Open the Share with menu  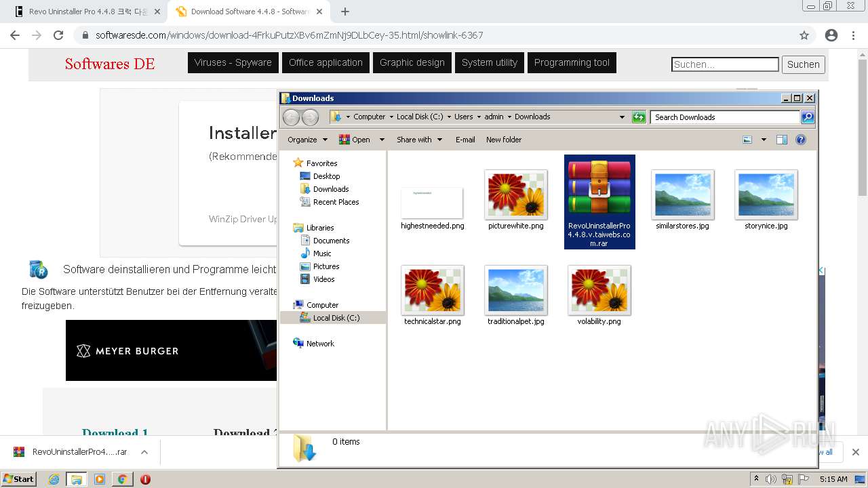pyautogui.click(x=420, y=140)
